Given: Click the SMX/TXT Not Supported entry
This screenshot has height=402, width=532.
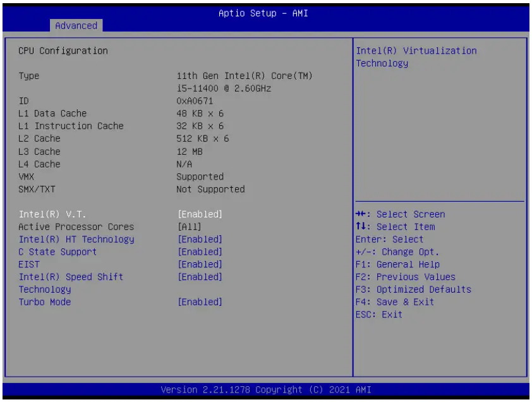Looking at the screenshot, I should pos(126,189).
